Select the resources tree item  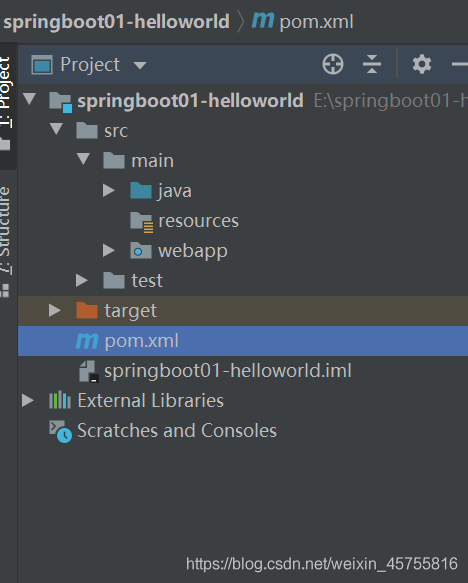click(x=199, y=221)
